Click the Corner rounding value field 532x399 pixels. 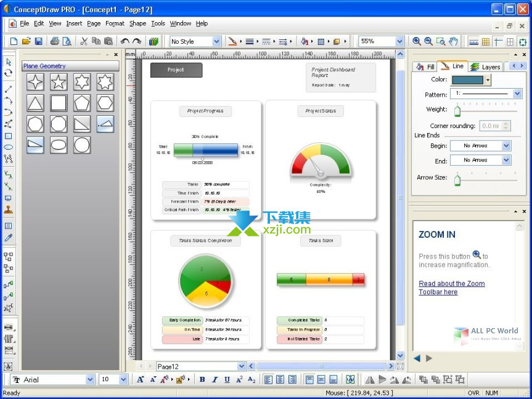491,126
